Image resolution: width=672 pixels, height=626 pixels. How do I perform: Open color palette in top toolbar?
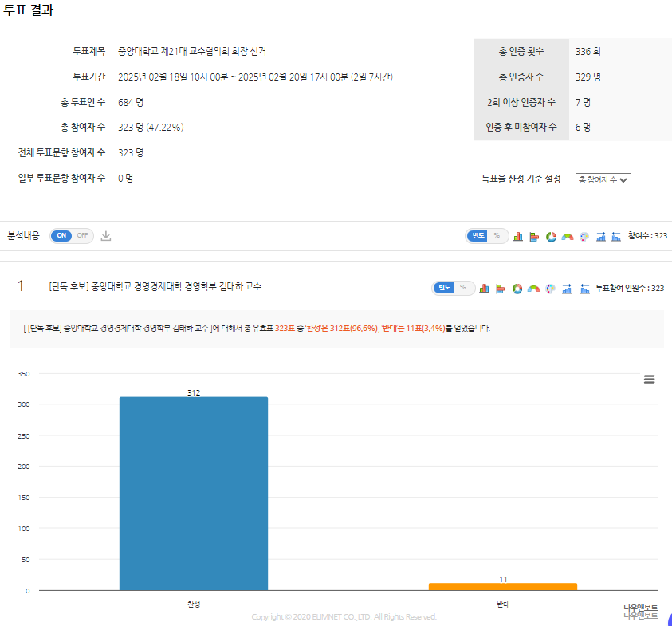pos(584,236)
